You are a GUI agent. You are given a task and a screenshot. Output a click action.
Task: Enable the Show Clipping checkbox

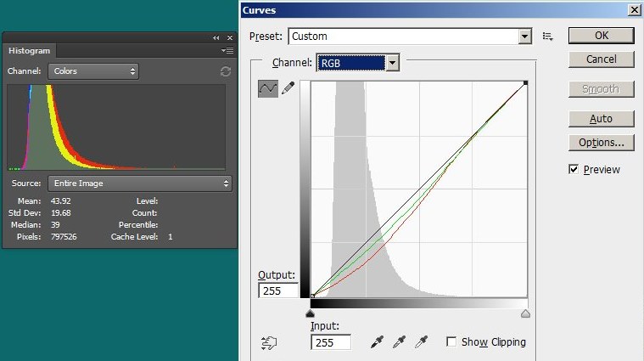point(452,342)
